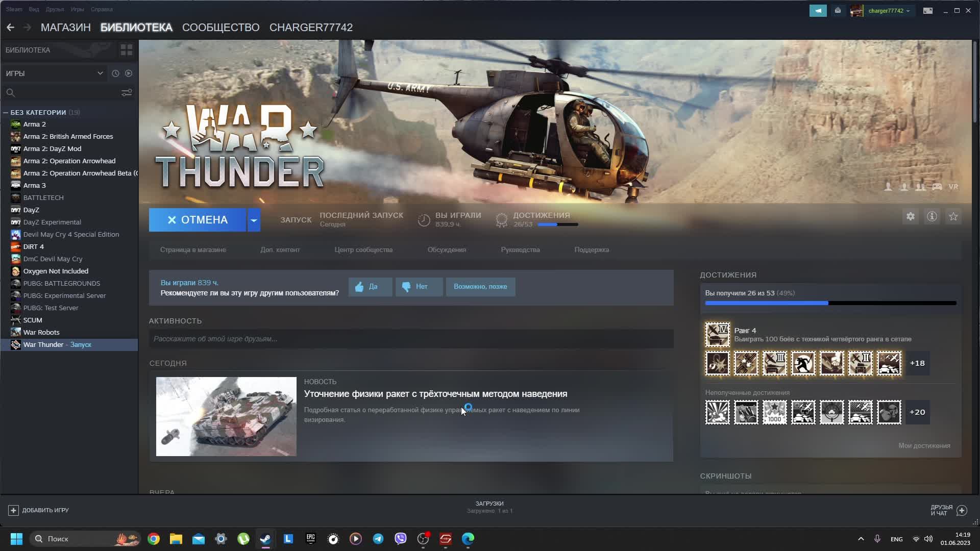This screenshot has height=551, width=980.
Task: Switch library to grid view icon
Action: point(126,50)
